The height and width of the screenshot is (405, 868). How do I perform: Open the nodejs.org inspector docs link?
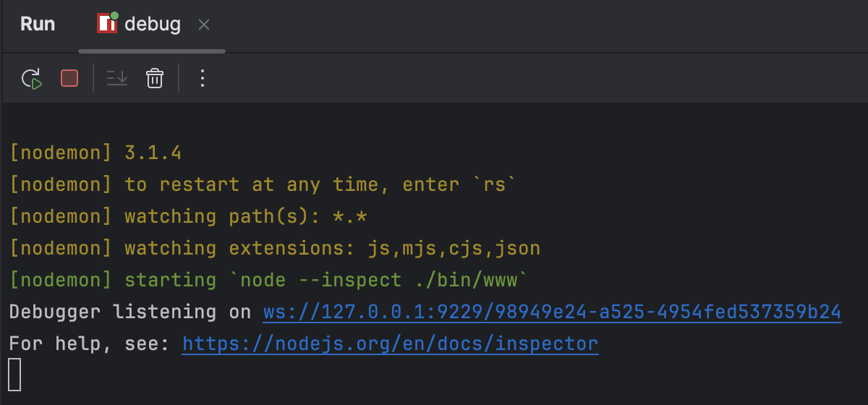391,344
